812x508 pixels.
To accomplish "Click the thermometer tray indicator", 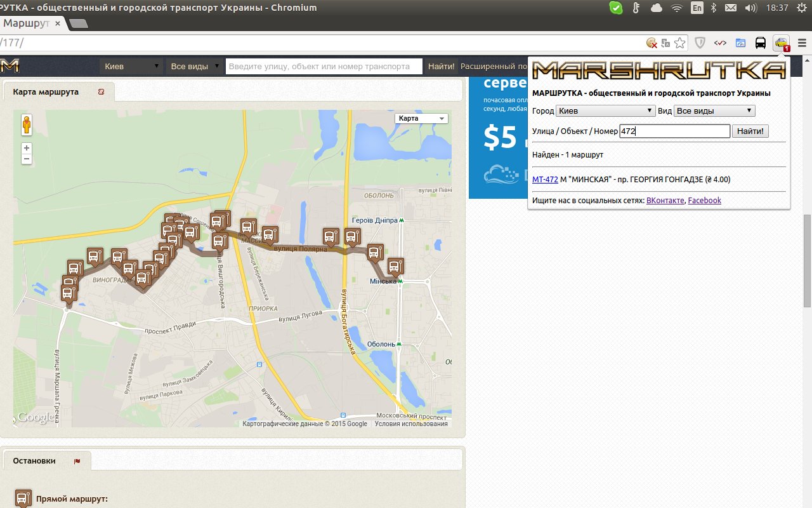I will (636, 8).
